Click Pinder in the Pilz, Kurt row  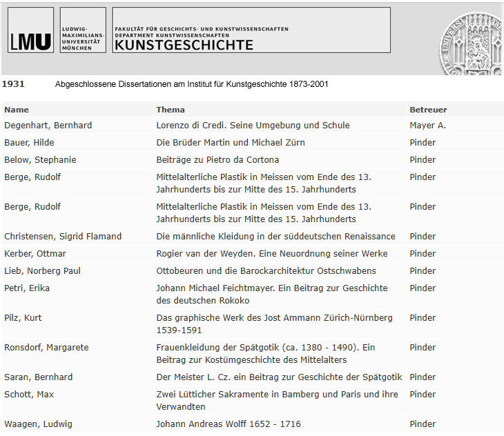(423, 318)
